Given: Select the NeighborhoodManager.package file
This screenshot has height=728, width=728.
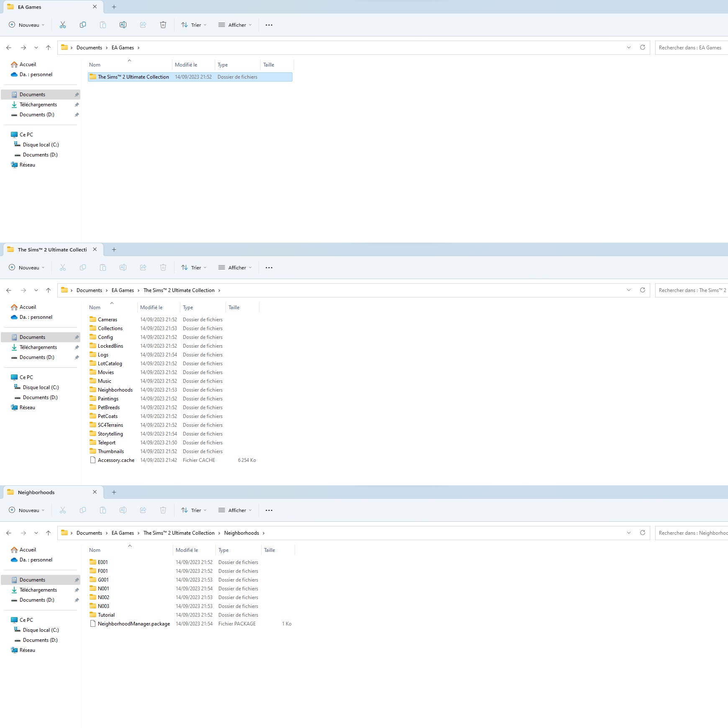Looking at the screenshot, I should pyautogui.click(x=133, y=624).
